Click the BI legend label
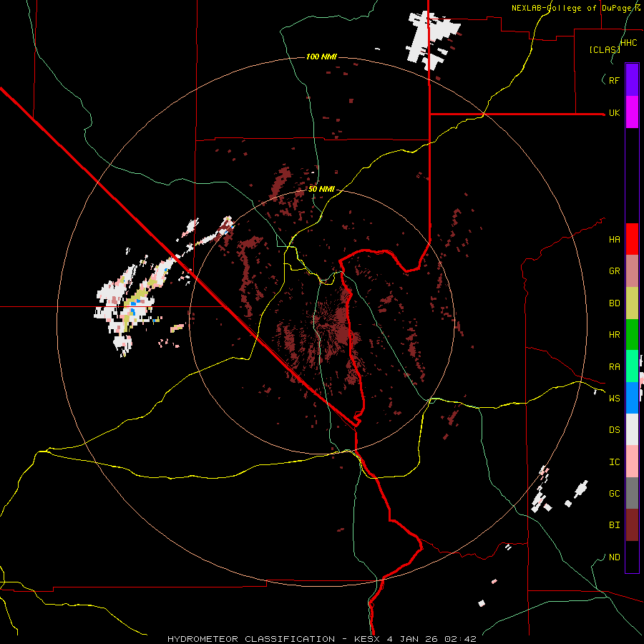644x644 pixels. point(614,525)
